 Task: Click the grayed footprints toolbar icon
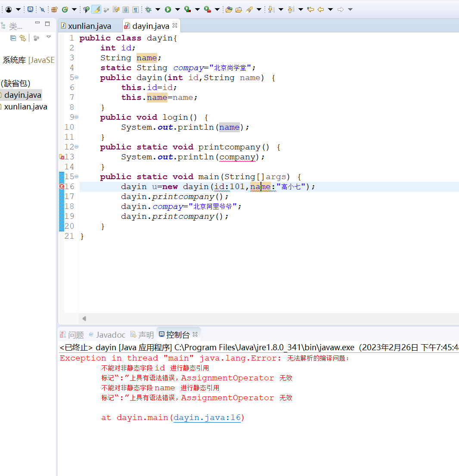point(106,10)
